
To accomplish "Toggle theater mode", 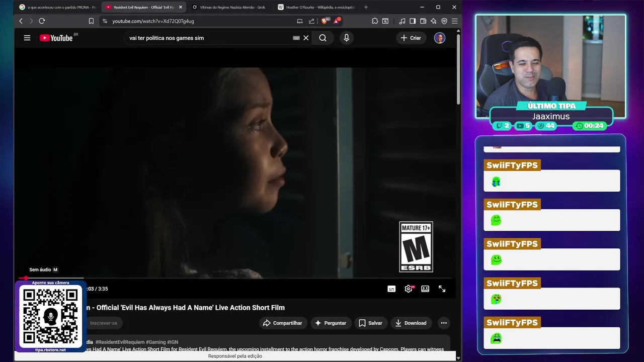I will click(425, 289).
